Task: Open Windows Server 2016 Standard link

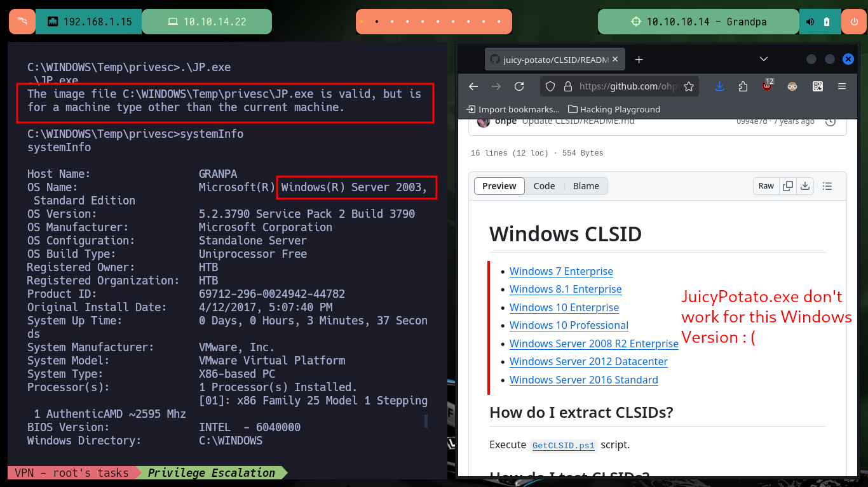Action: click(x=584, y=380)
